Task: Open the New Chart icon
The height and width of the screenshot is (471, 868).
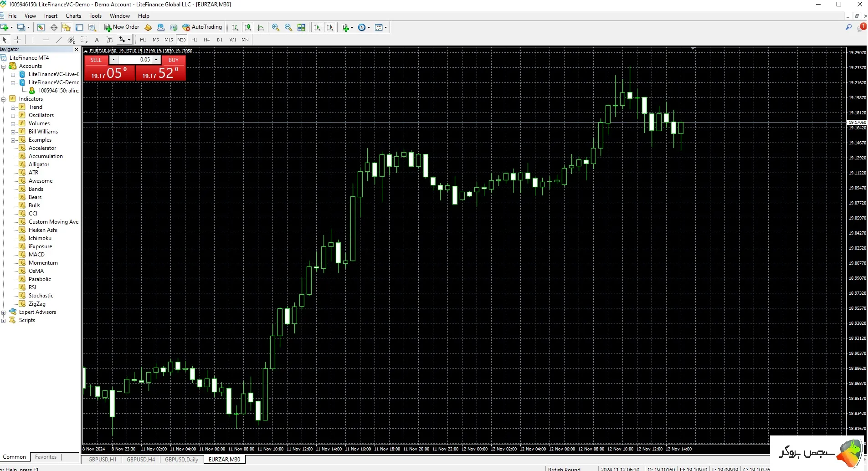Action: [5, 27]
